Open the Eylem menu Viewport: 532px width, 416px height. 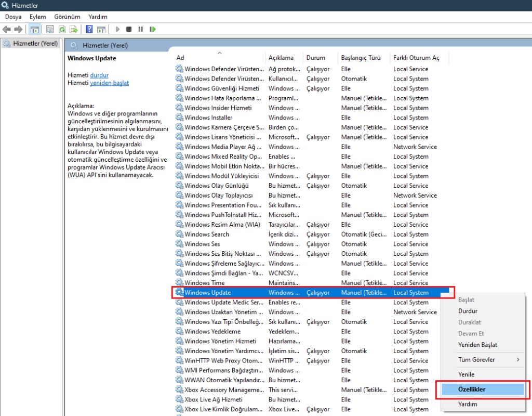(x=37, y=17)
